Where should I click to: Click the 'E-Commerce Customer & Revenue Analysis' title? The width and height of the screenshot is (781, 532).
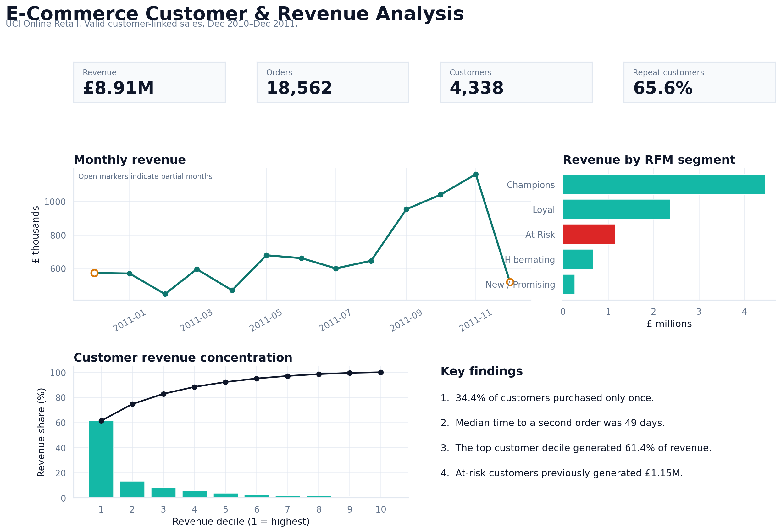(x=235, y=14)
